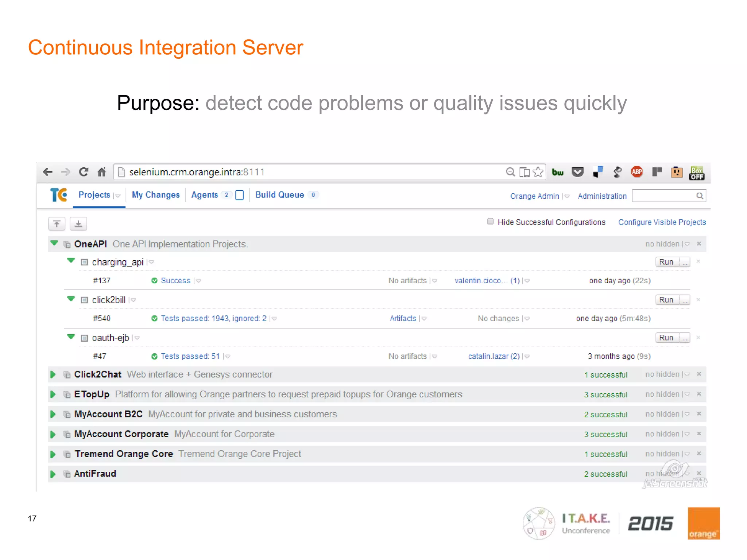
Task: Click the page icon in the address bar
Action: click(122, 172)
